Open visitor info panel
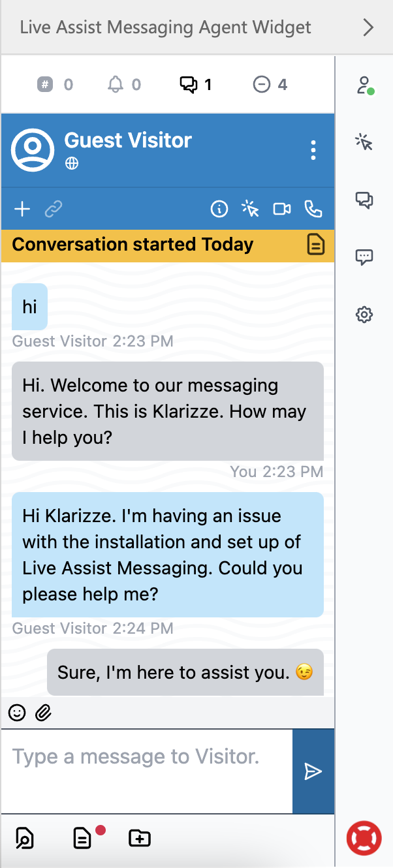 pos(219,209)
